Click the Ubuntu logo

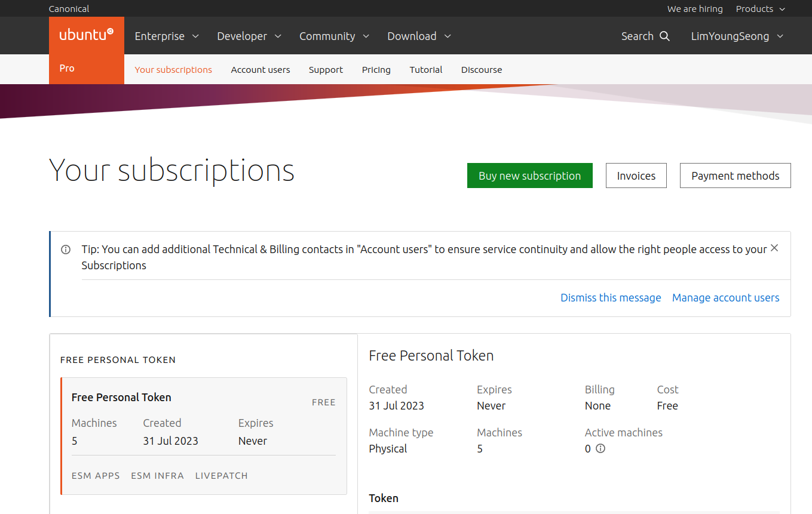click(87, 35)
